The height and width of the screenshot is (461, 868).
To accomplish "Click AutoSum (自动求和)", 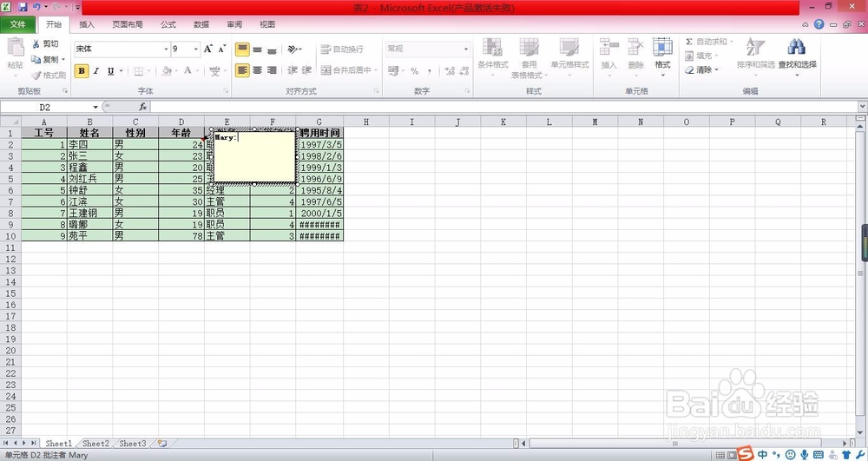I will click(x=708, y=42).
